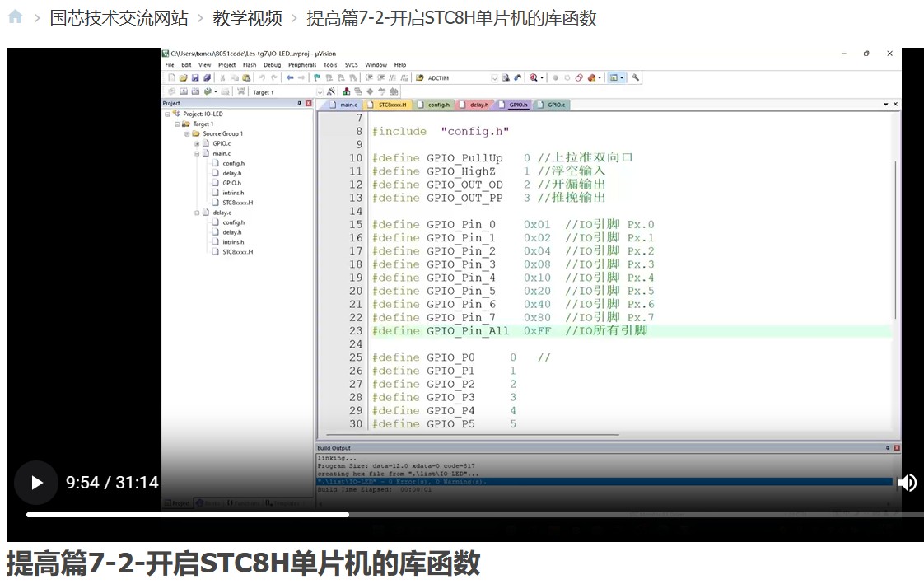Open the File menu in µVision
Viewport: 924px width, 584px height.
coord(170,65)
